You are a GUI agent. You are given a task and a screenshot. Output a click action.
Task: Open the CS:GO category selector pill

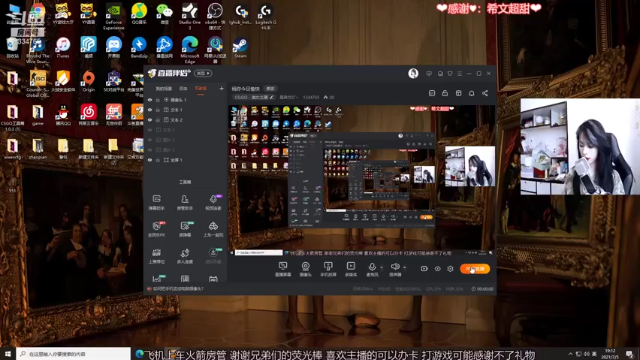tap(254, 97)
